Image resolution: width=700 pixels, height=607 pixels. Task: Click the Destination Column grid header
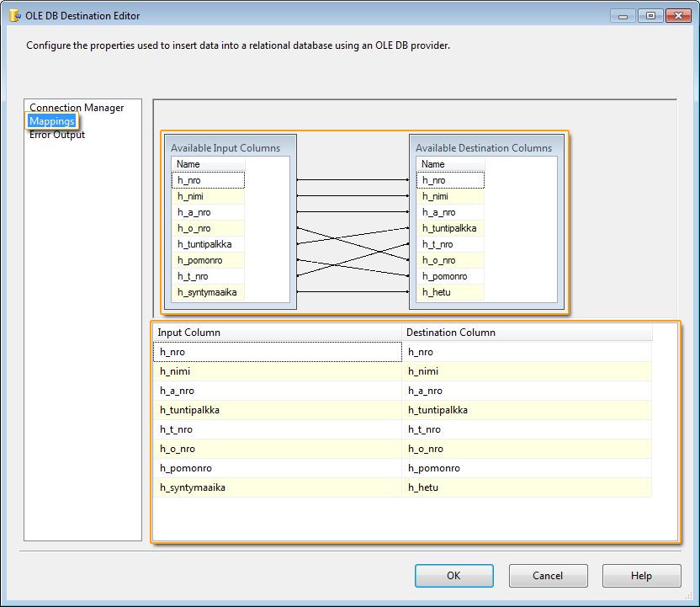point(528,333)
